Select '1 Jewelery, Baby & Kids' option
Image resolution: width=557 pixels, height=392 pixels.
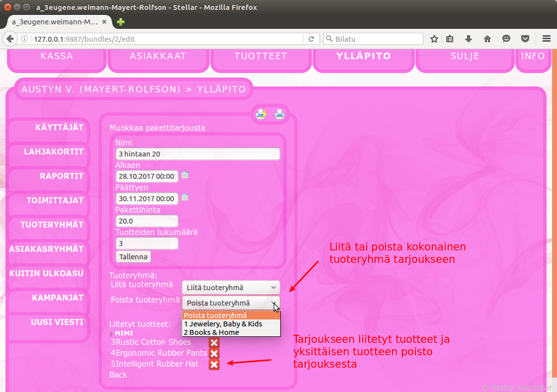coord(223,324)
